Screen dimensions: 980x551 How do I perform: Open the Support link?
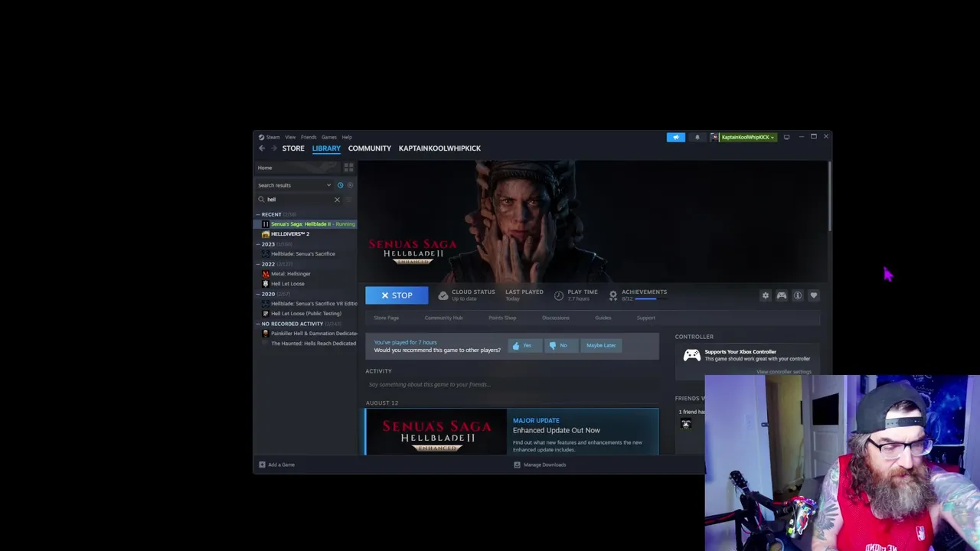646,318
